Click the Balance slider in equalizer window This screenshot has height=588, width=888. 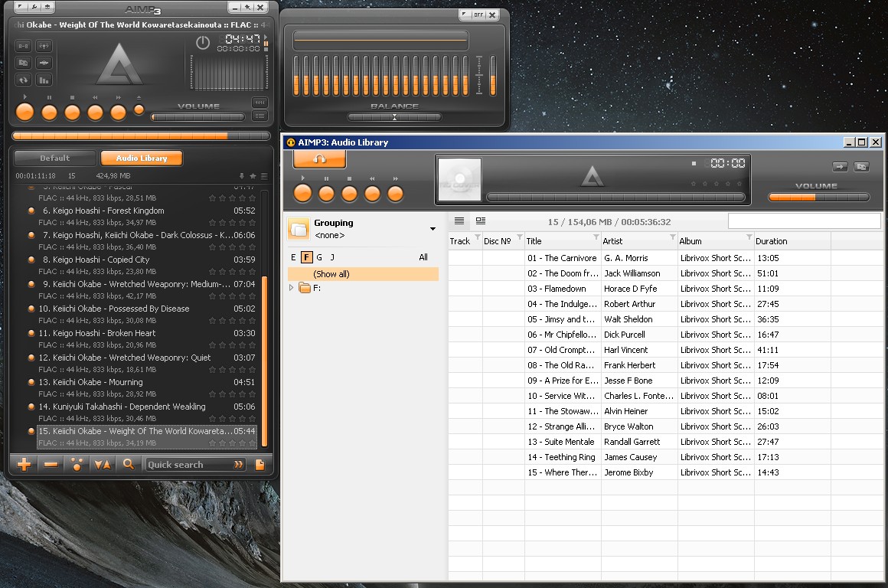click(394, 117)
